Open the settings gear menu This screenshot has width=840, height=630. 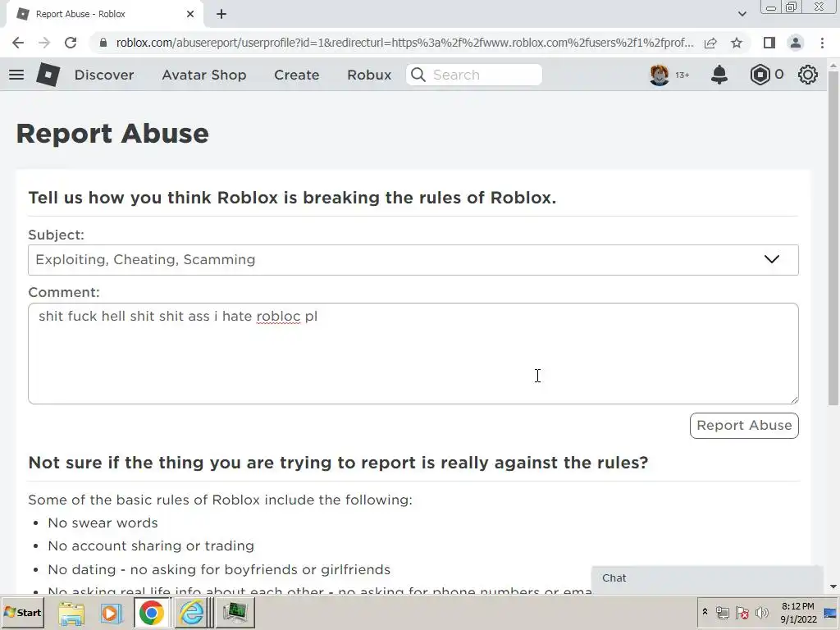pos(807,75)
